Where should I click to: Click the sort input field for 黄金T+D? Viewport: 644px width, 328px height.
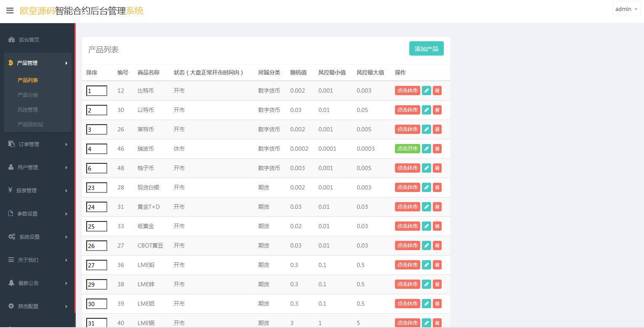[96, 207]
